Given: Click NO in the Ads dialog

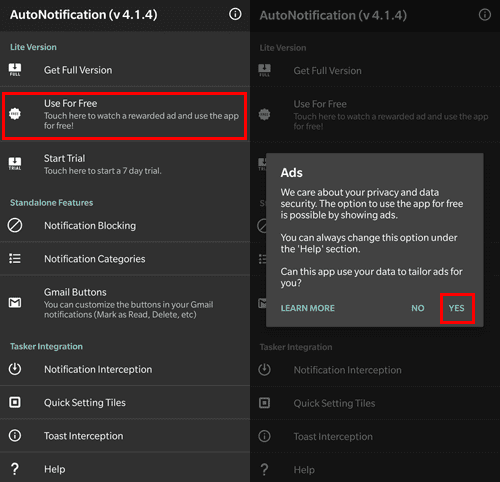Looking at the screenshot, I should [x=418, y=308].
